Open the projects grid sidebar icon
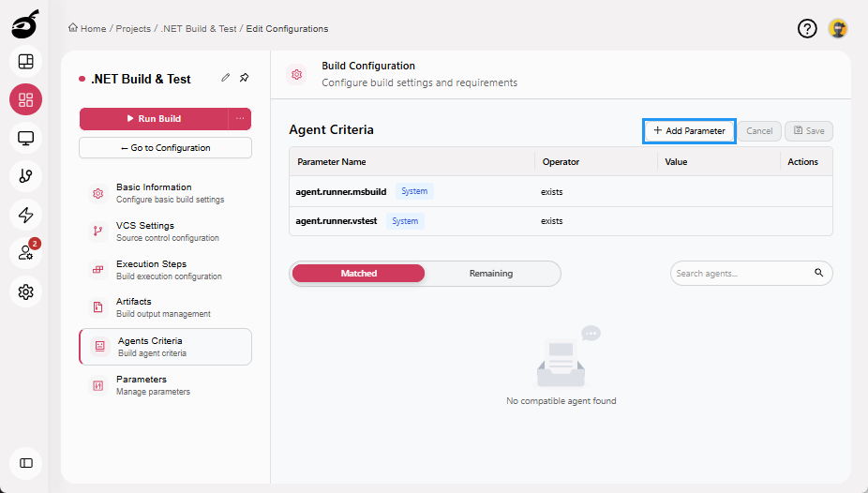868x493 pixels. [25, 99]
